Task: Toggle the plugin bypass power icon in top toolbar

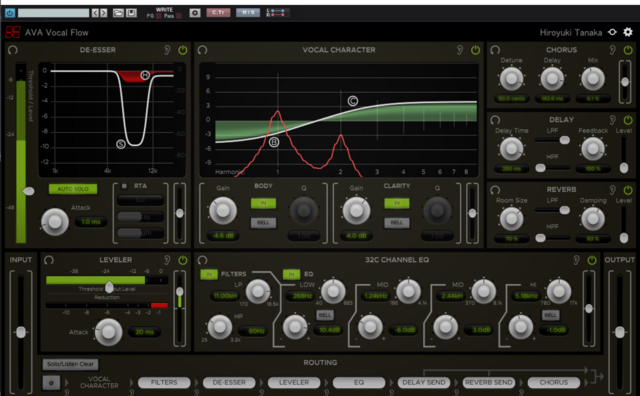Action: pos(10,13)
